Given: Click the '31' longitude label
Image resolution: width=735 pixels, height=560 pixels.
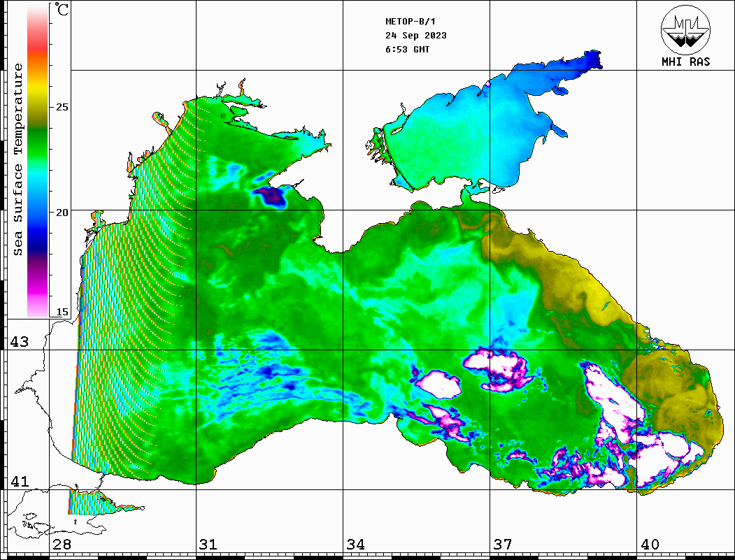Looking at the screenshot, I should [208, 545].
